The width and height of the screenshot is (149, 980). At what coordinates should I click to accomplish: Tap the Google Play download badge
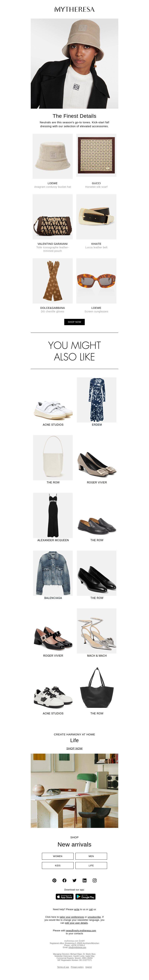coord(85,897)
